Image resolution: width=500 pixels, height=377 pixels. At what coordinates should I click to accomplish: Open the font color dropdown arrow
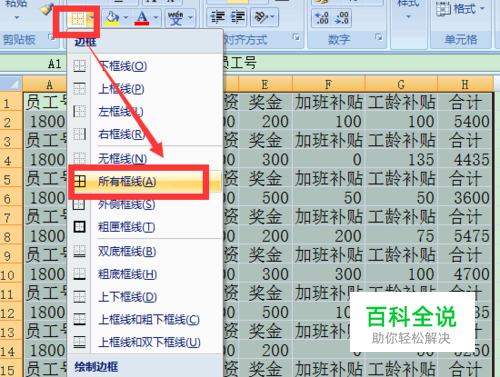[x=155, y=17]
